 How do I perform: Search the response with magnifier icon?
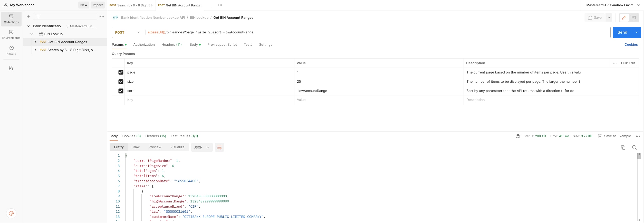[x=634, y=147]
